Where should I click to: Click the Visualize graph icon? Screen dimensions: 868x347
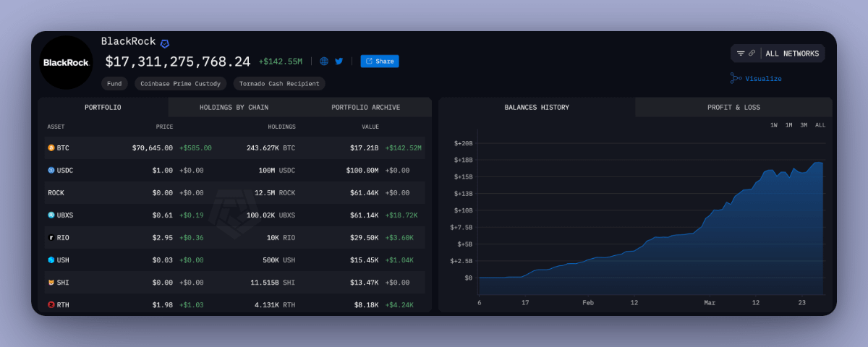click(x=736, y=78)
